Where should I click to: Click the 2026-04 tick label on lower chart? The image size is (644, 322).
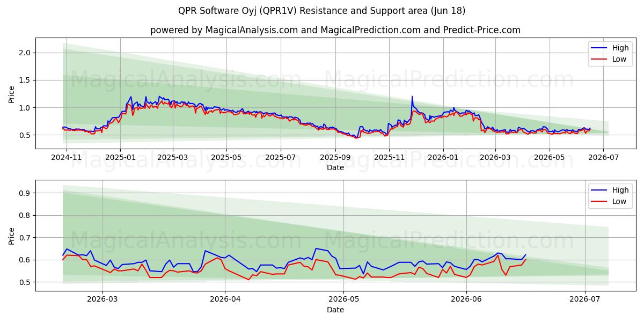pyautogui.click(x=225, y=300)
